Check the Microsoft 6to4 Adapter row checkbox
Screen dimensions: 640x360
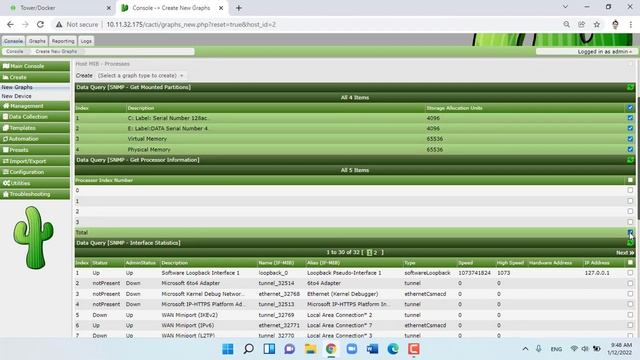coord(630,283)
